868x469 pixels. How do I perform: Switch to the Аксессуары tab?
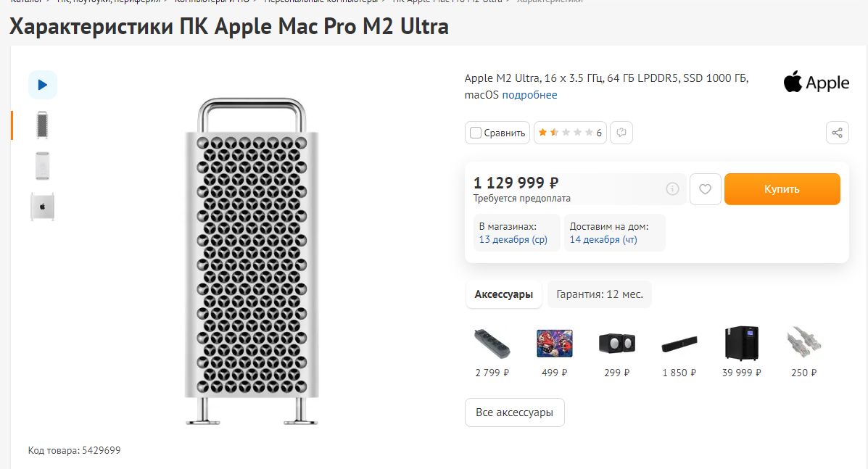[x=503, y=294]
